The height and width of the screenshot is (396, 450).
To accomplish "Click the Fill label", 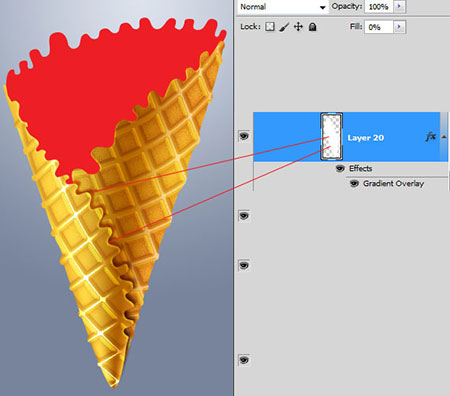I will (356, 26).
